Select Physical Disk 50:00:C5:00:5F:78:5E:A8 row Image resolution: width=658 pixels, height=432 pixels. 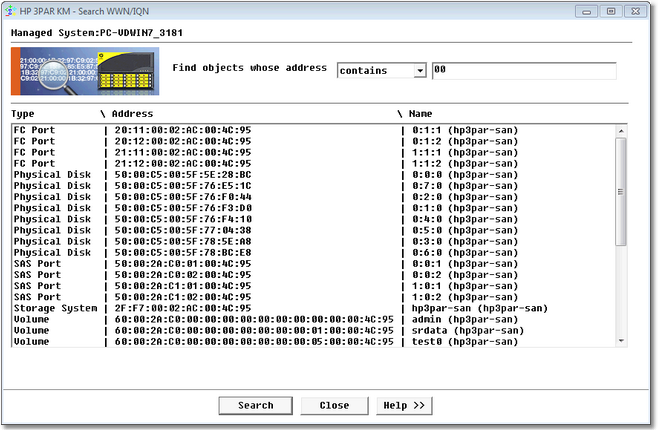(x=313, y=241)
